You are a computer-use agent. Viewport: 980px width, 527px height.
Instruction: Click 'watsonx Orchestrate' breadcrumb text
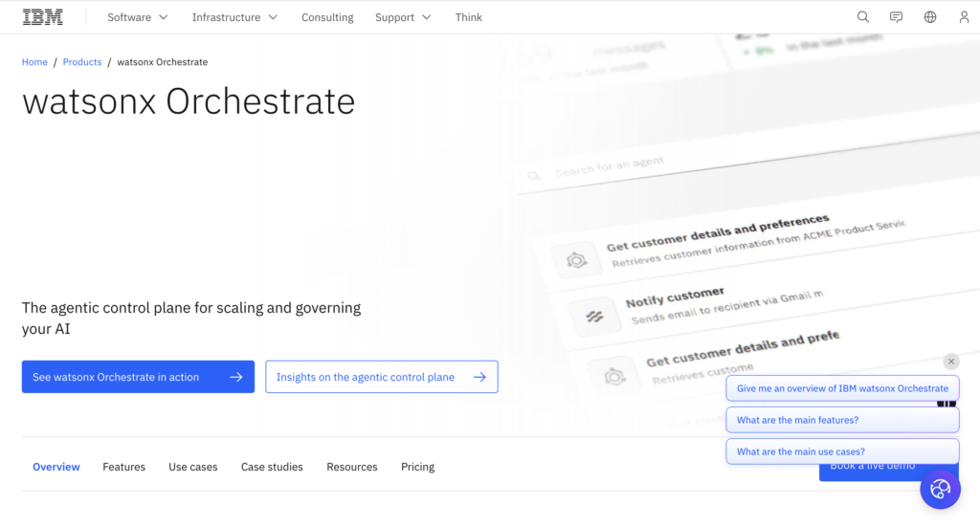(x=163, y=62)
